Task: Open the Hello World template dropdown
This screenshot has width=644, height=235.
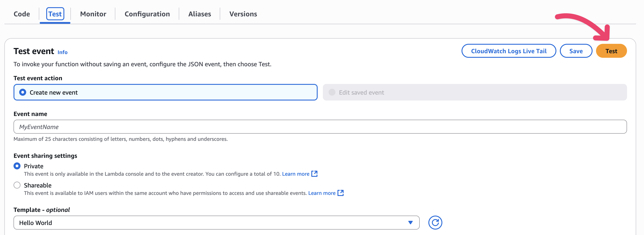Action: [x=216, y=223]
